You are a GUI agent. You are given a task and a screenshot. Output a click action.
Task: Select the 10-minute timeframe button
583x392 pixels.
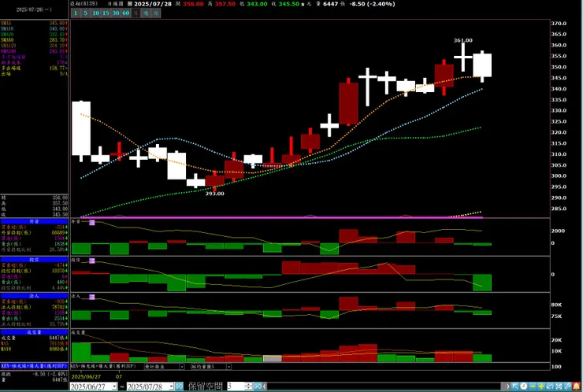(x=95, y=13)
